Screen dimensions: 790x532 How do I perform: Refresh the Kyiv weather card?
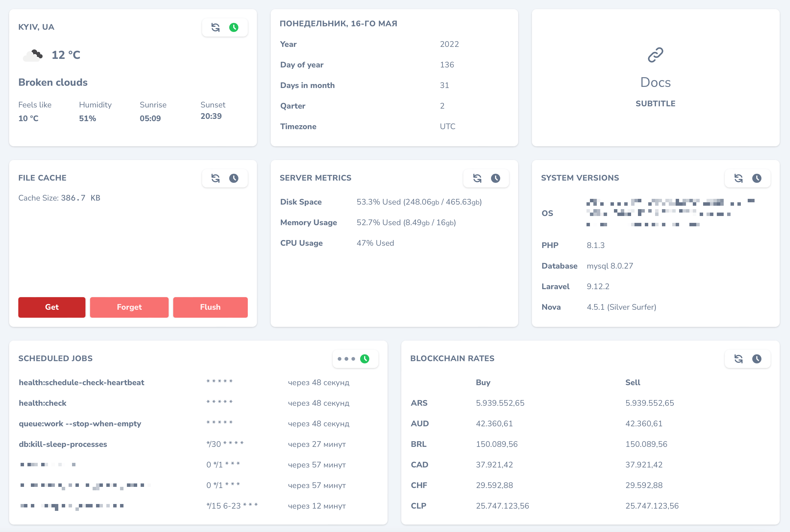(x=216, y=27)
